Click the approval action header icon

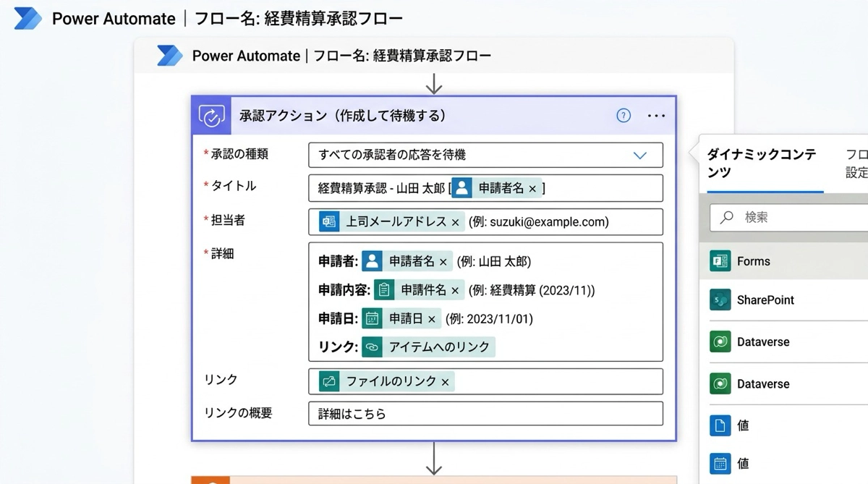(211, 116)
